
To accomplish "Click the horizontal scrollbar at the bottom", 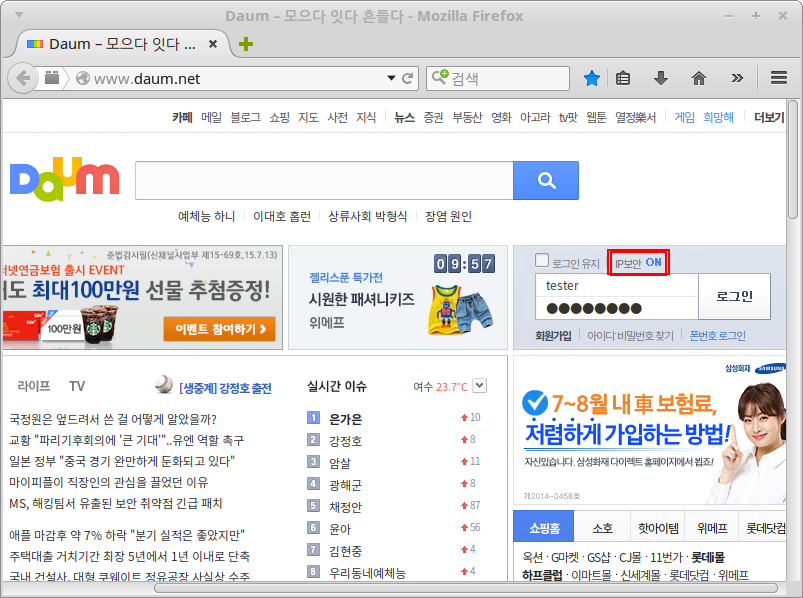I will click(466, 588).
